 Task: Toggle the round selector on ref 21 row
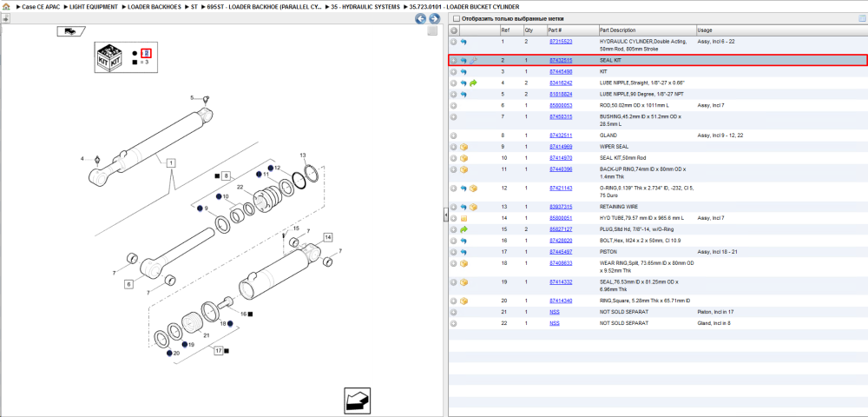[x=453, y=313]
